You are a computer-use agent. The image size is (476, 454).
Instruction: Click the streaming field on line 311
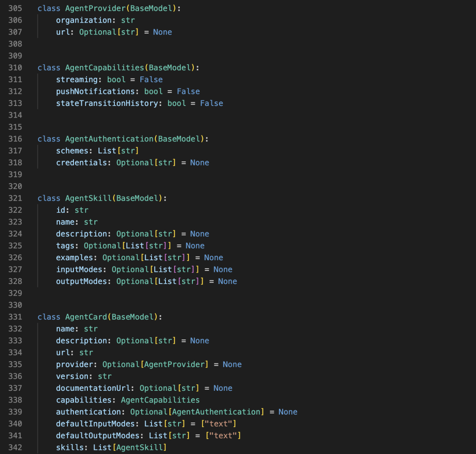click(77, 79)
